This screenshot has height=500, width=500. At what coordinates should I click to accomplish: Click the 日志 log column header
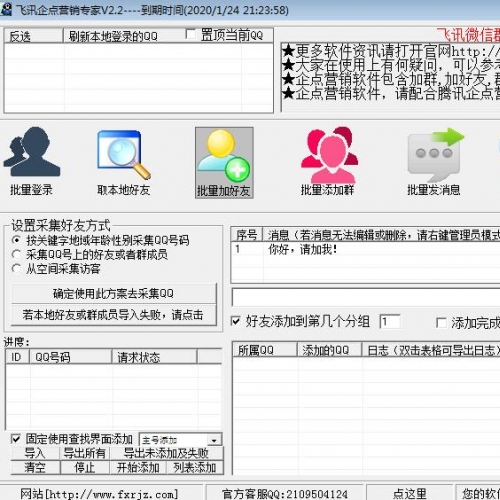431,350
